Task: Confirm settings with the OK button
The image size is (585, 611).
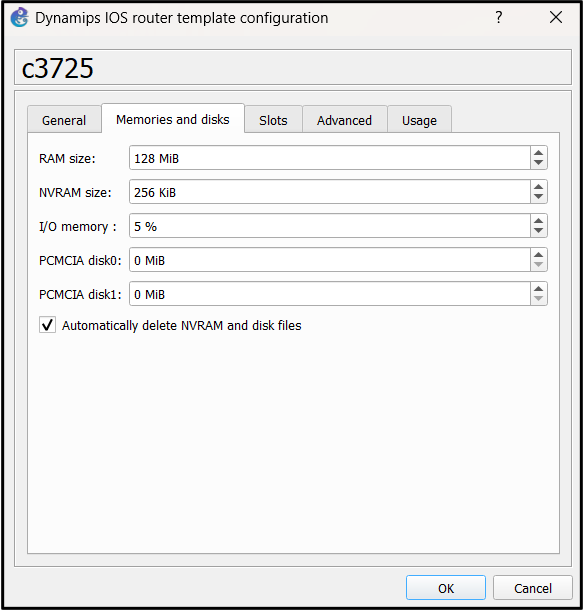Action: [x=446, y=588]
